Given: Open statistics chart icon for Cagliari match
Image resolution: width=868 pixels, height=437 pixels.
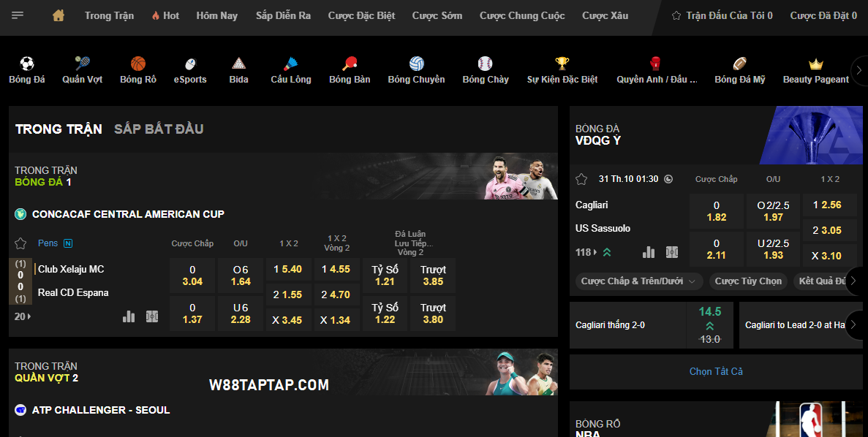Looking at the screenshot, I should coord(649,252).
